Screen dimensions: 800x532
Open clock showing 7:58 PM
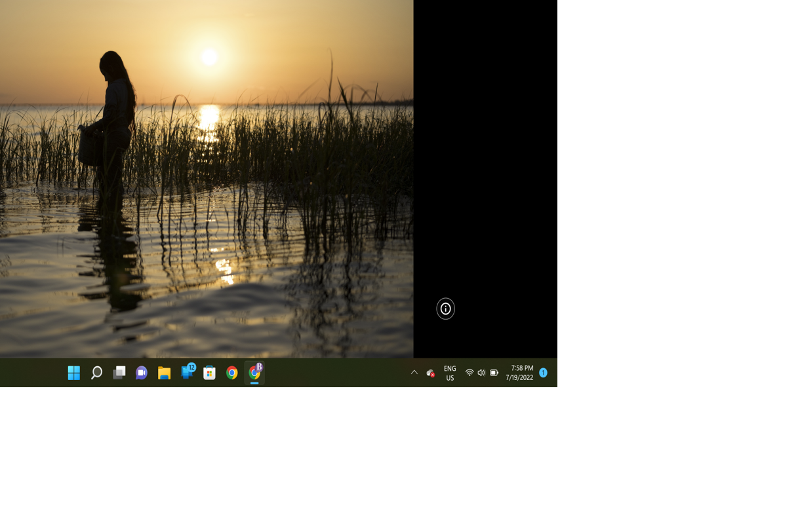[x=519, y=373]
